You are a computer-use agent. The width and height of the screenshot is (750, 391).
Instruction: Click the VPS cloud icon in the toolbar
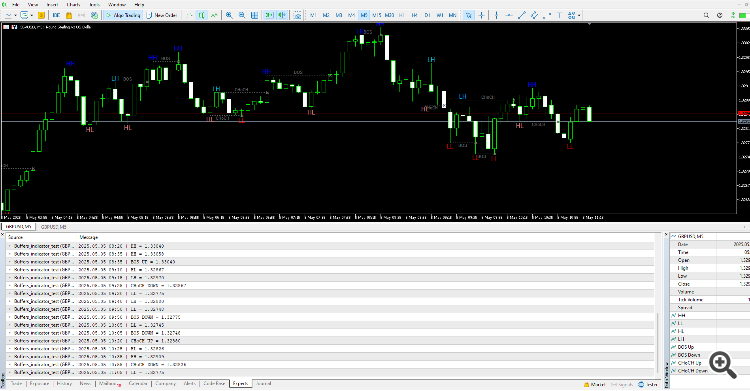(94, 15)
